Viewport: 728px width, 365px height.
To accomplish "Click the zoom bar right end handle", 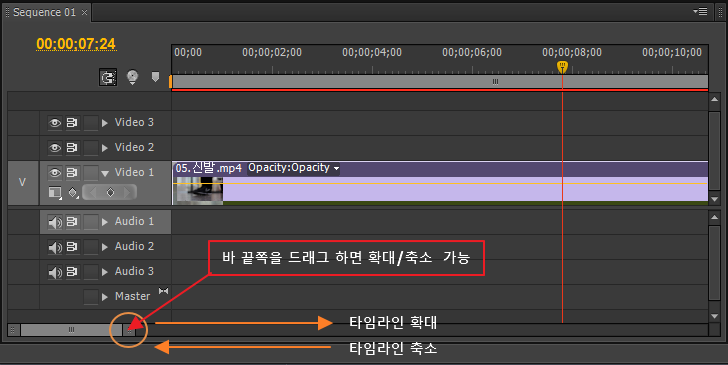I will pos(130,330).
